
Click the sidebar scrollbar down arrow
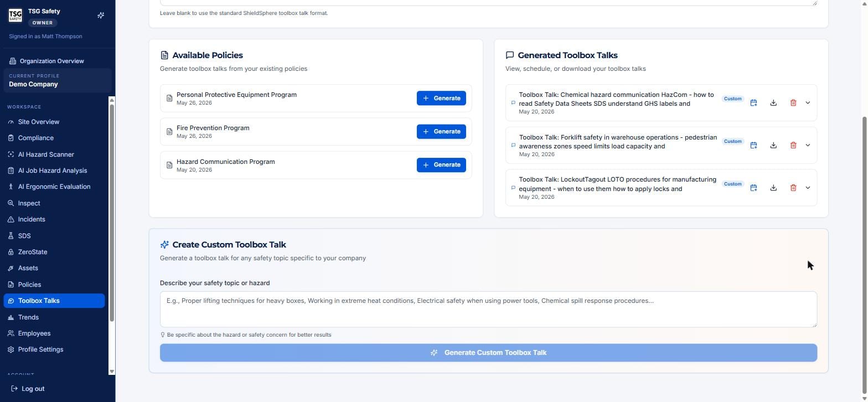(x=112, y=372)
